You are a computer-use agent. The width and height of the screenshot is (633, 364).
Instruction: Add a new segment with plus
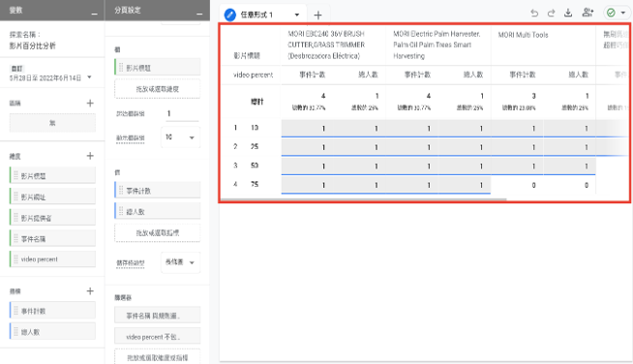tap(90, 103)
